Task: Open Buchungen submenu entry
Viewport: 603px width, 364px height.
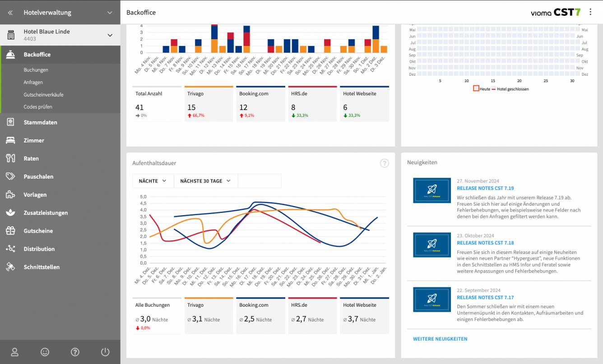Action: (x=36, y=70)
